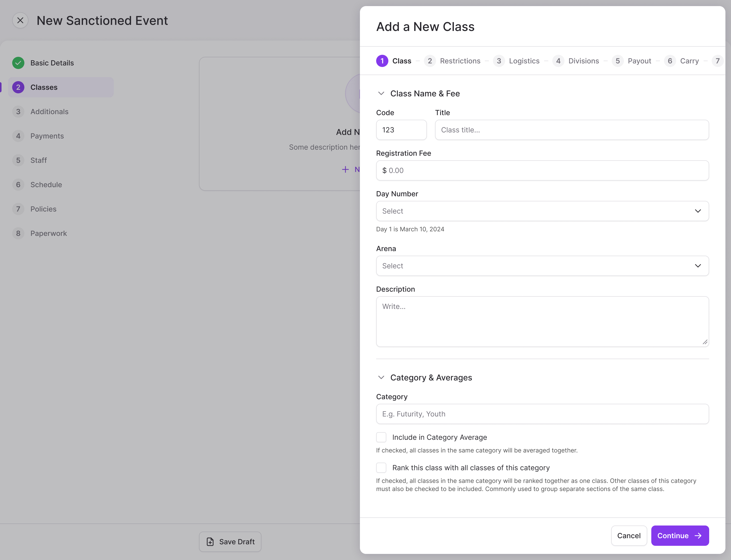The height and width of the screenshot is (560, 731).
Task: Collapse the Category & Averages section
Action: (381, 377)
